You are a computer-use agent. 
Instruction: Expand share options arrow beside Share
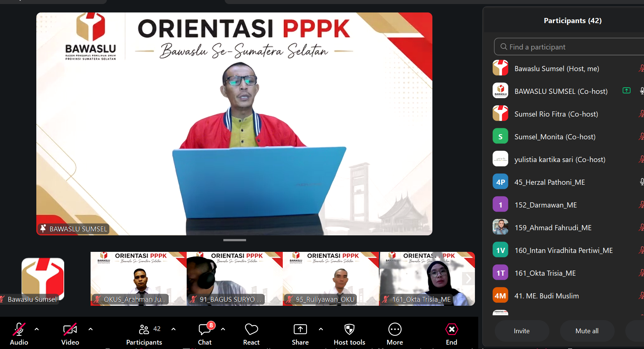[x=321, y=329]
